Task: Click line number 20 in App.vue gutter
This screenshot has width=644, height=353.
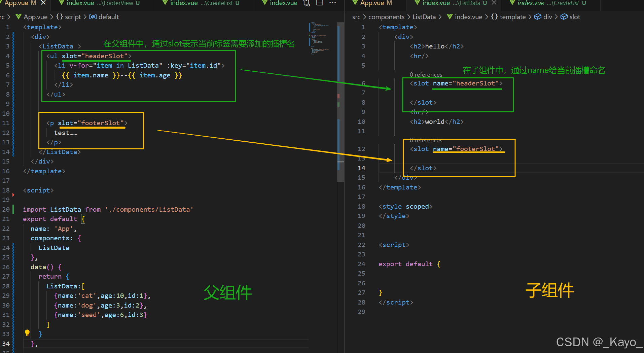Action: (x=6, y=209)
